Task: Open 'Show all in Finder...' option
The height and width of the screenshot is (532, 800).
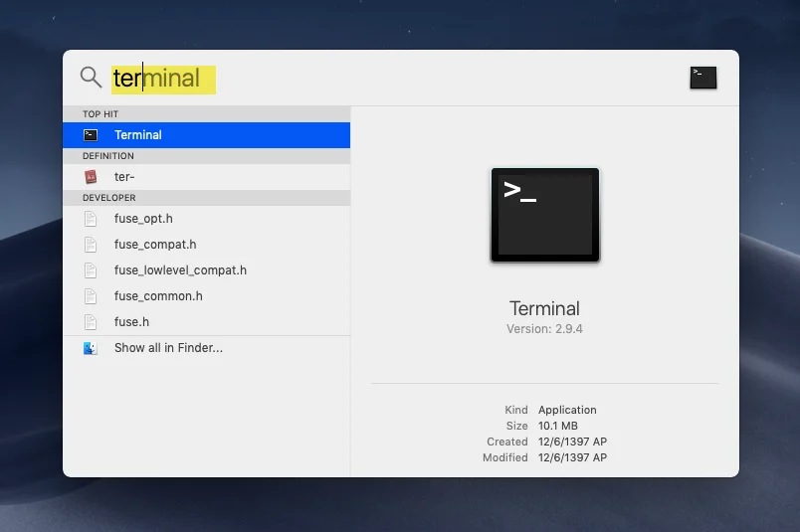Action: click(206, 348)
